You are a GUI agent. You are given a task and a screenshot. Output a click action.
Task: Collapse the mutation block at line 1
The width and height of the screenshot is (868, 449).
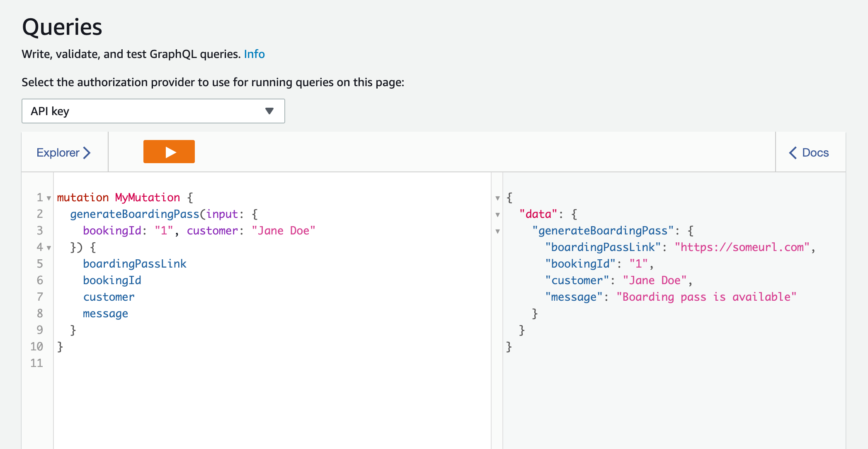point(49,198)
